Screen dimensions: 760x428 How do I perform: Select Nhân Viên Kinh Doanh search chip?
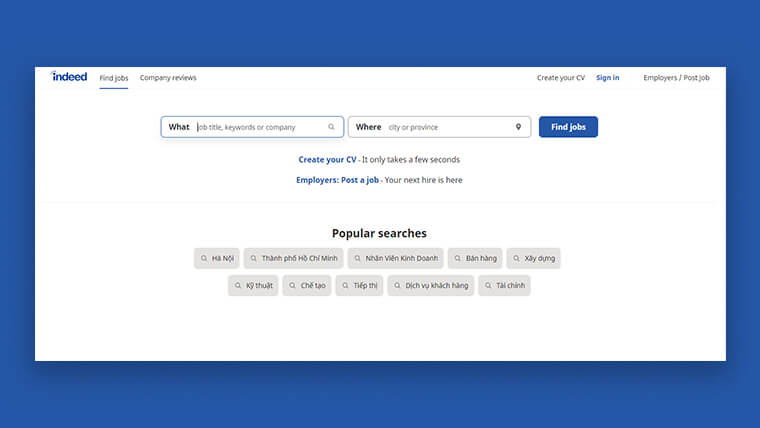pyautogui.click(x=396, y=258)
